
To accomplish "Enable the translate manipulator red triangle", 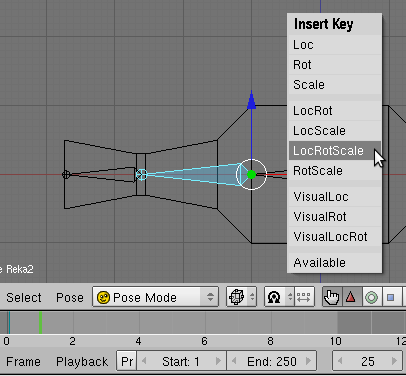I will [x=351, y=297].
